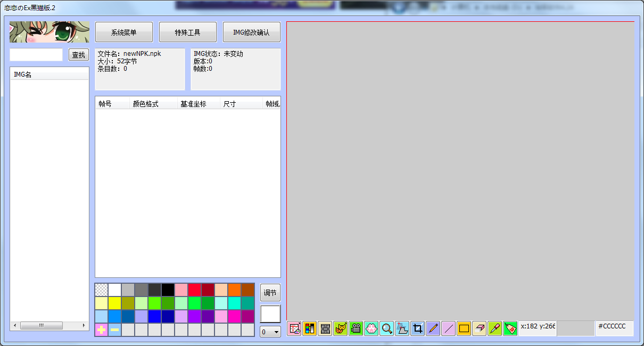Click the 基准坐标 column header
Image resolution: width=644 pixels, height=346 pixels.
[x=199, y=104]
